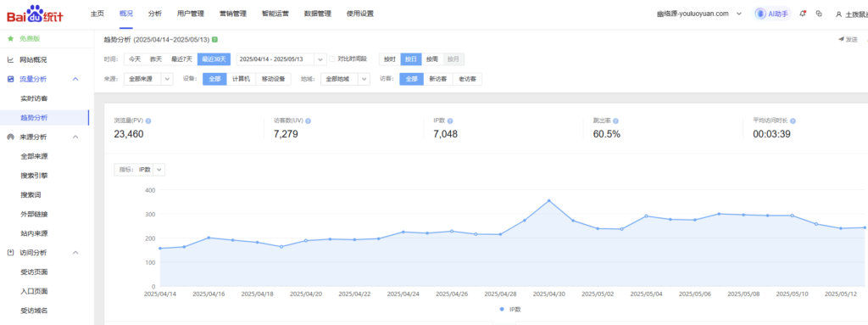Click info icon next to 浏览量(PV)

pyautogui.click(x=148, y=120)
